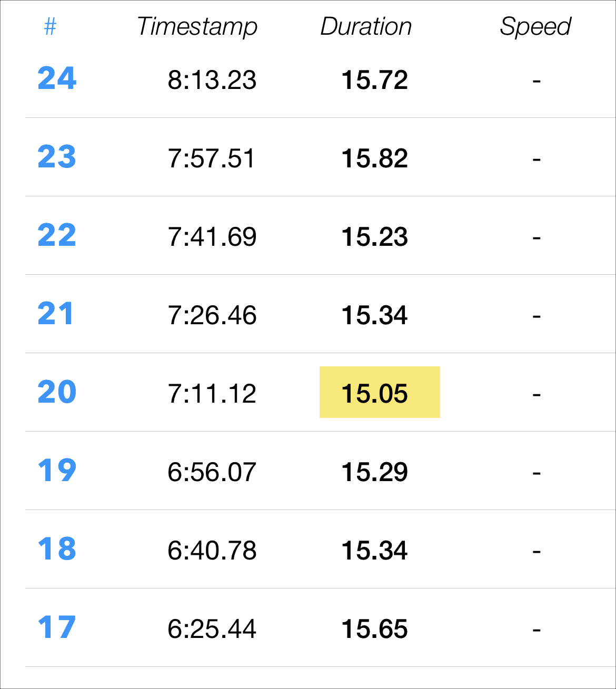The image size is (616, 689).
Task: Select lap number 23
Action: pyautogui.click(x=57, y=157)
